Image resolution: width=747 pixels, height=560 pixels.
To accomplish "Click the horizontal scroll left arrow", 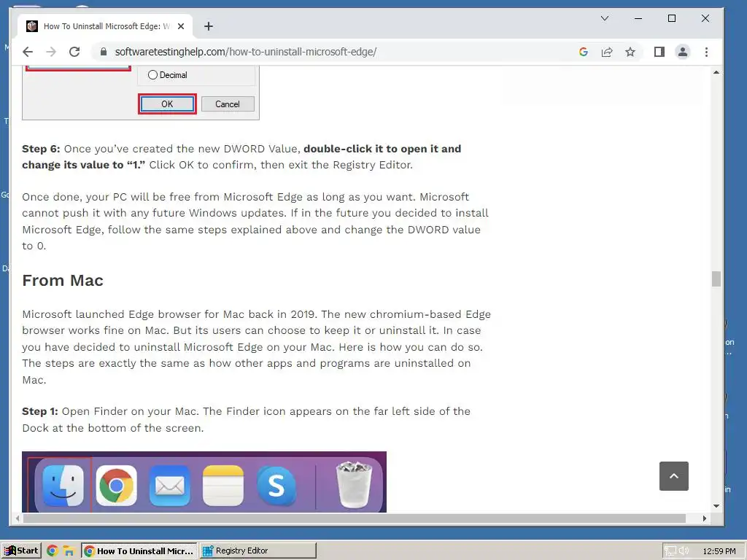I will click(18, 518).
